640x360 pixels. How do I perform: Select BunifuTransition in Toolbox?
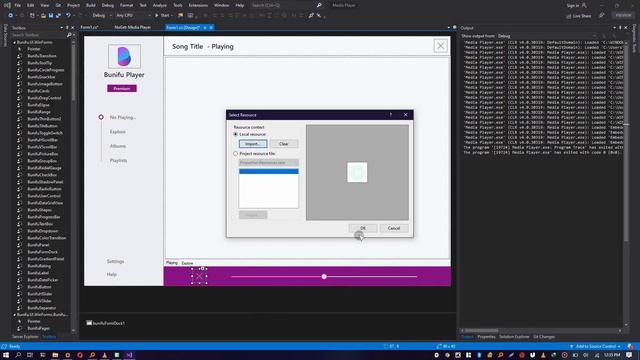42,56
